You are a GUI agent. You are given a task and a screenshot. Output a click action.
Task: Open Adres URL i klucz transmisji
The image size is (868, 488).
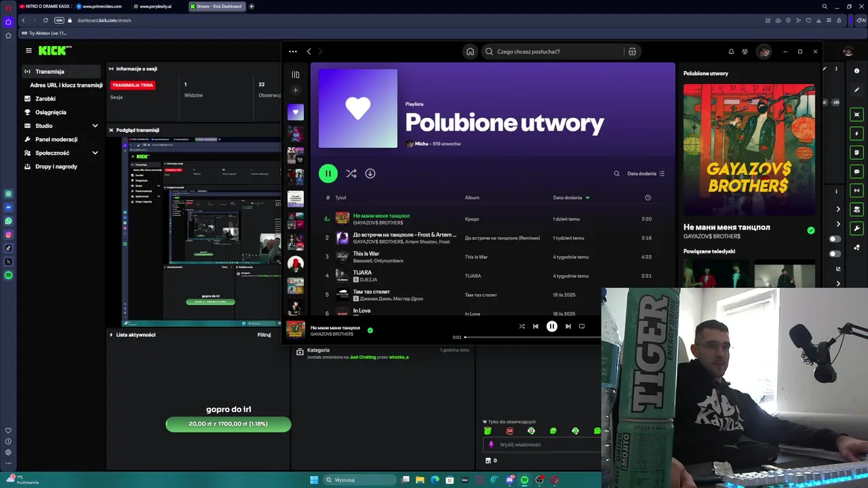pyautogui.click(x=66, y=85)
